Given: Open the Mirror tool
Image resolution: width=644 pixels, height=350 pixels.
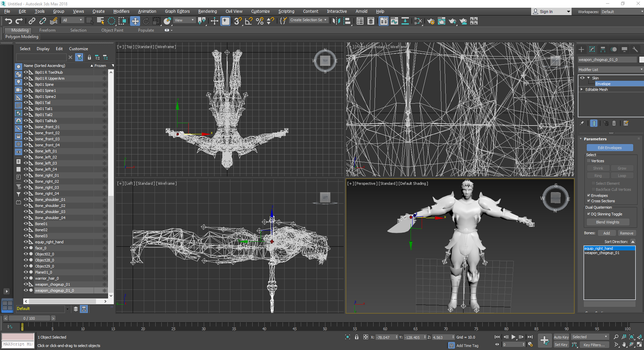Looking at the screenshot, I should pyautogui.click(x=336, y=21).
